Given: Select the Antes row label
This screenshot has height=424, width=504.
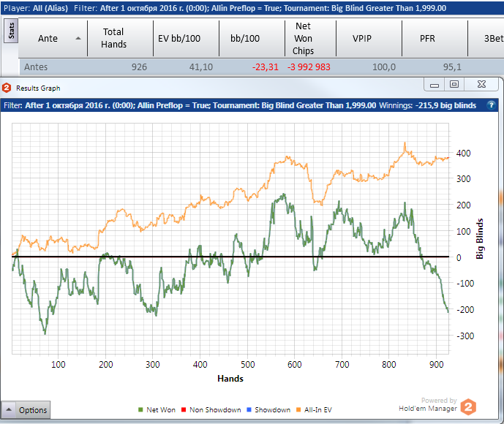Looking at the screenshot, I should pos(36,67).
